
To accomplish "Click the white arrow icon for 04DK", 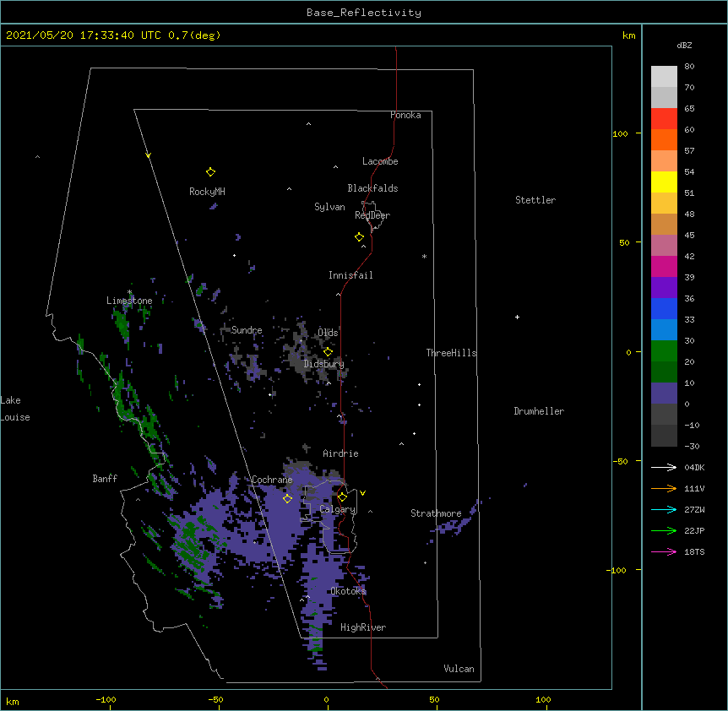I will pos(664,467).
